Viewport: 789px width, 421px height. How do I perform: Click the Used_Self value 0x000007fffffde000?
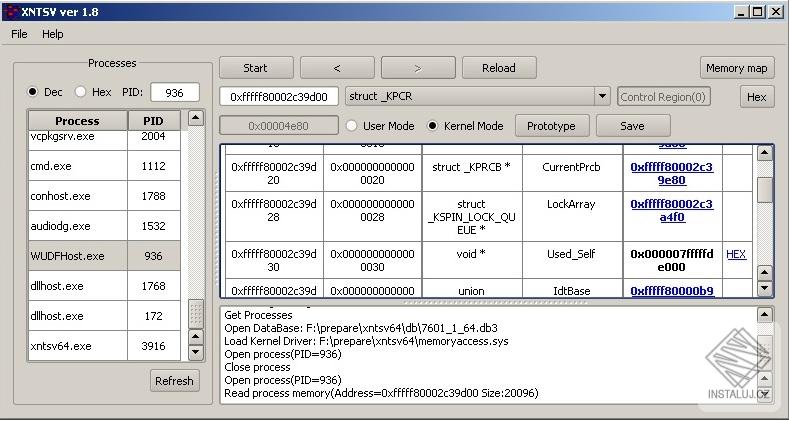click(x=672, y=261)
